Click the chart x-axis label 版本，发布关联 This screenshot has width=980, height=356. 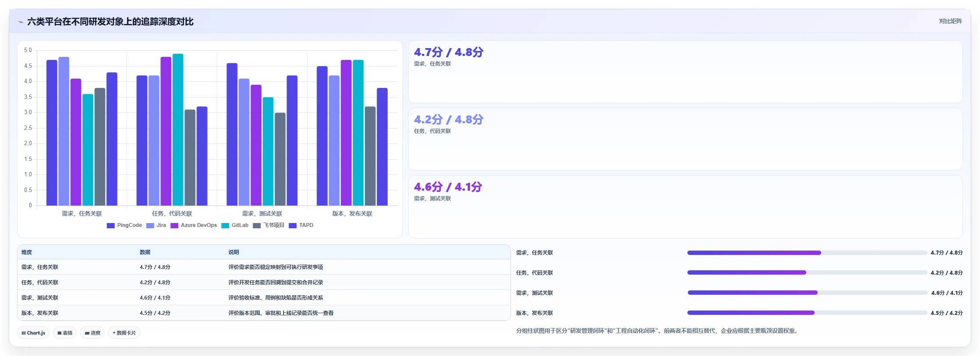[x=352, y=213]
